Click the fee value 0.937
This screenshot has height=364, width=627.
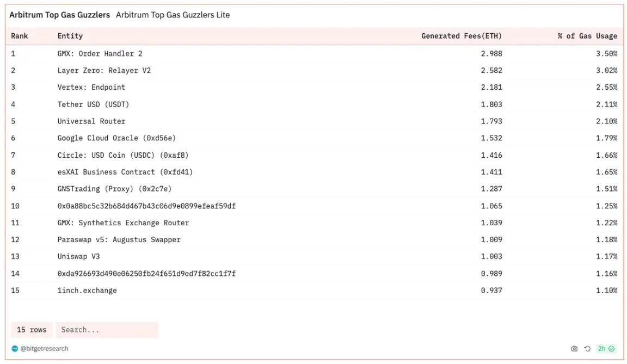click(x=491, y=291)
